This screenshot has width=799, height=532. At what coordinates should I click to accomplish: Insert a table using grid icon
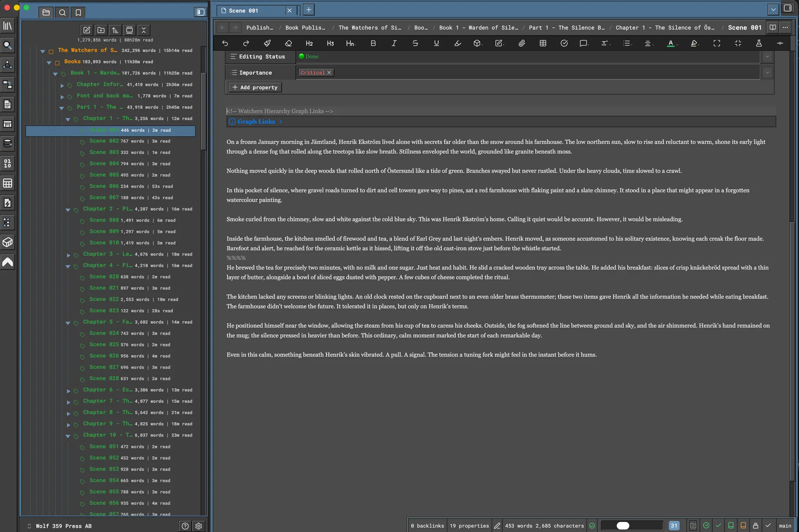point(543,43)
